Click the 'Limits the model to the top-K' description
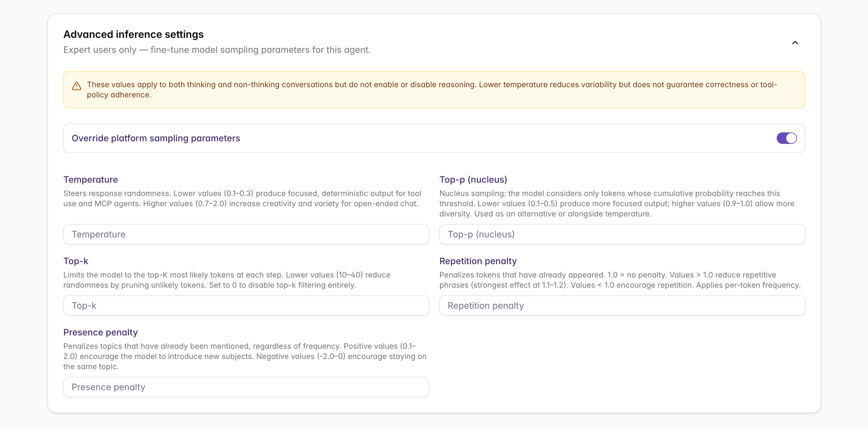The height and width of the screenshot is (429, 868). pyautogui.click(x=227, y=280)
